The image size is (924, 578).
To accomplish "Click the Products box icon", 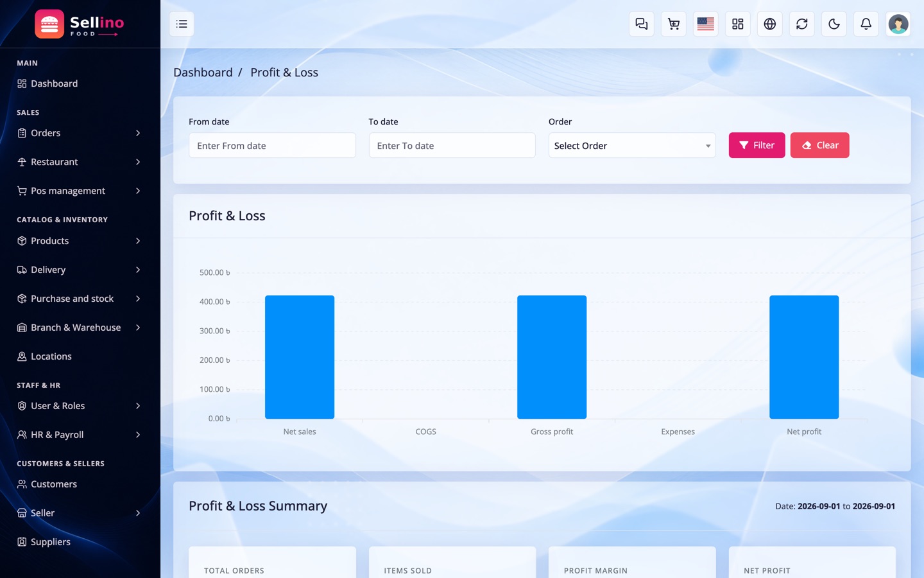I will click(22, 241).
